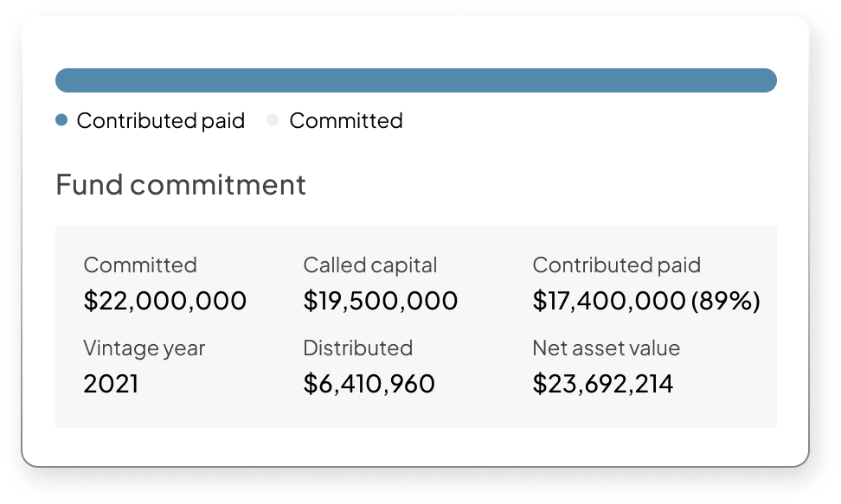Click the Net asset value label
This screenshot has width=841, height=504.
coord(606,348)
